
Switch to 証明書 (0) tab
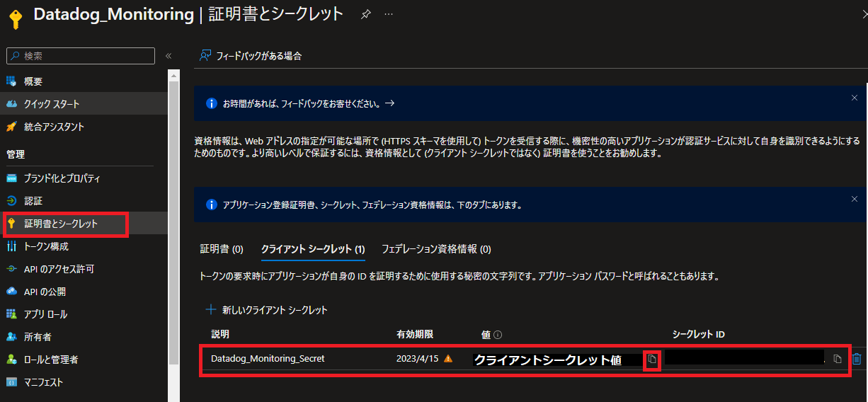[x=222, y=249]
